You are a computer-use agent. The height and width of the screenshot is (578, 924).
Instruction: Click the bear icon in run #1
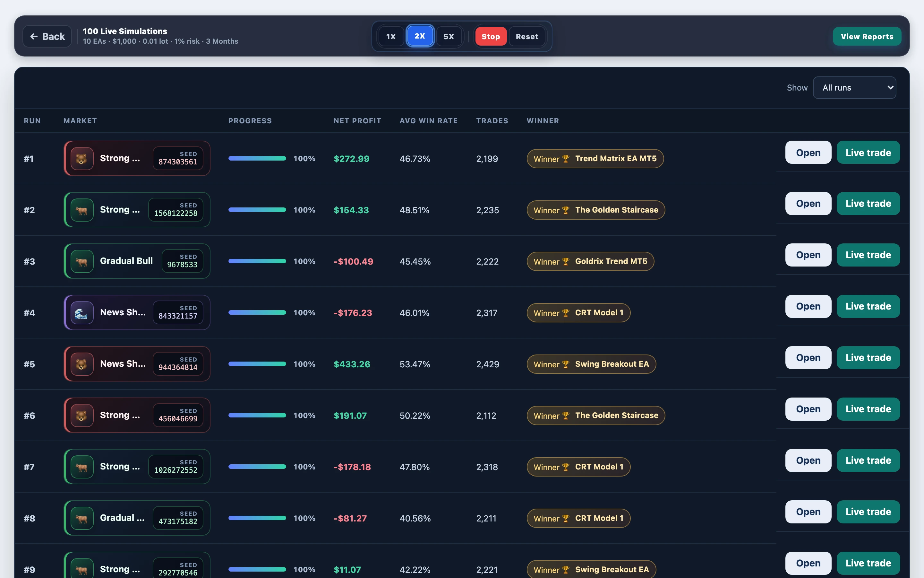[82, 158]
